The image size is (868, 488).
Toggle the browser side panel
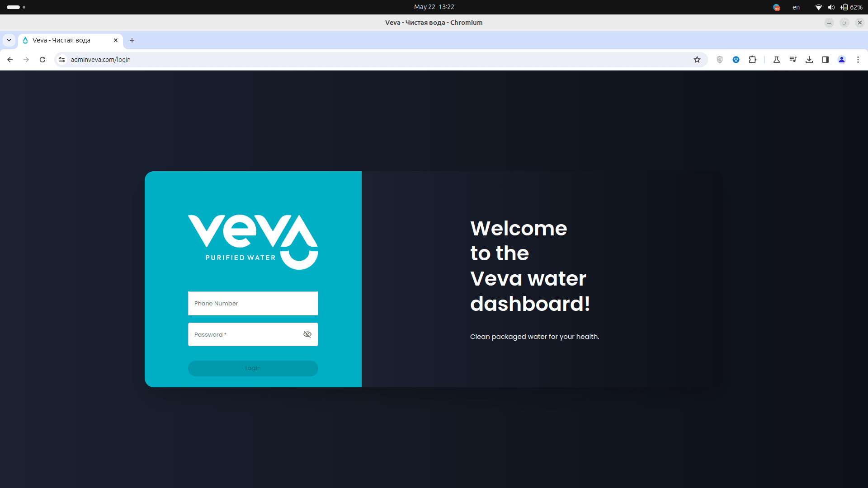point(826,60)
